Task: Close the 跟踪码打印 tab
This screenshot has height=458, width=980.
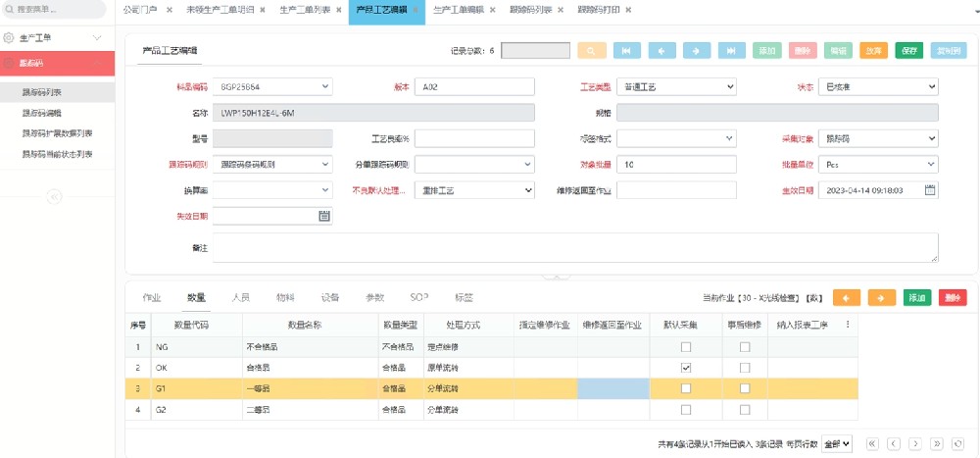Action: (627, 10)
